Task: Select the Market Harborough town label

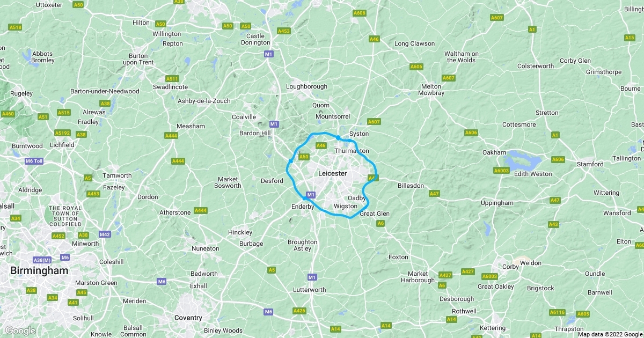Action: 421,277
